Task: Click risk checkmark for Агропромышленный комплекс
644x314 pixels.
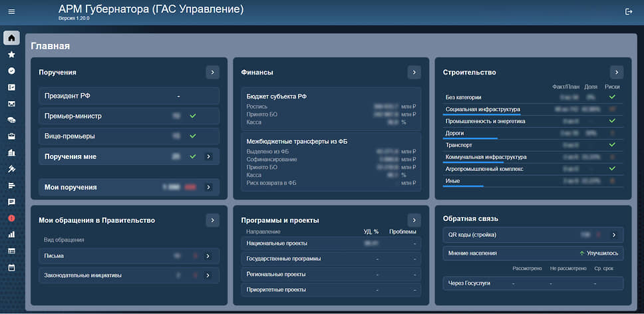Action: 612,169
